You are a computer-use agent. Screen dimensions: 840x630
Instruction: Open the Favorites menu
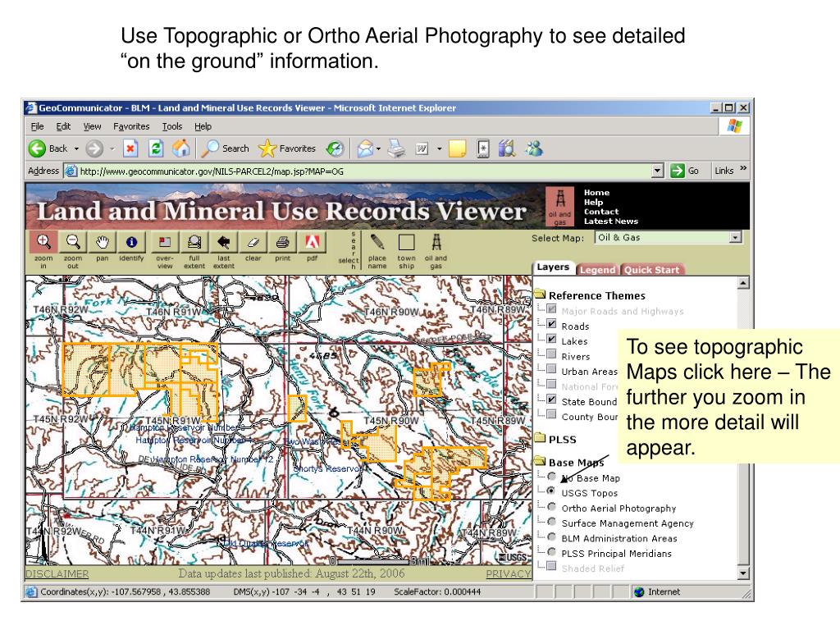131,126
